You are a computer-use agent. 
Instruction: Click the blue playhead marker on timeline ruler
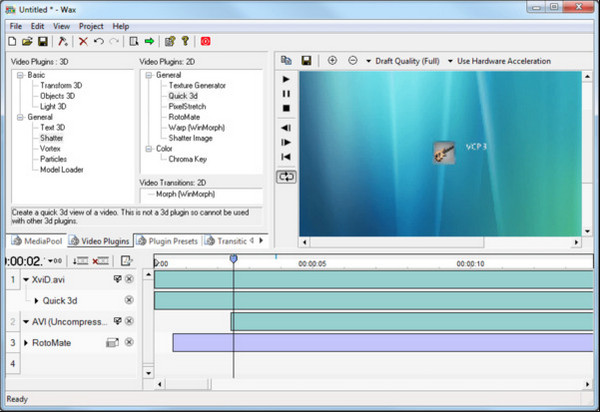point(233,259)
